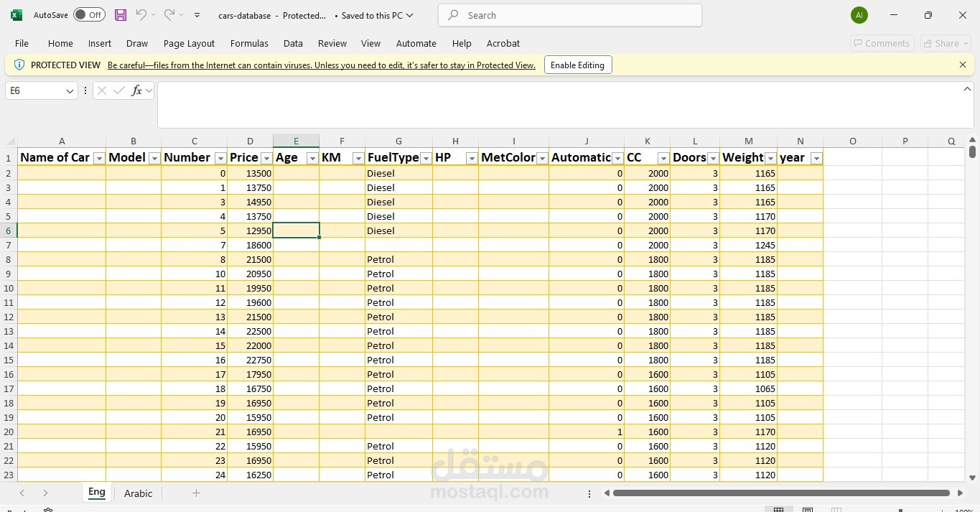The height and width of the screenshot is (512, 980).
Task: Open the Arabic sheet tab
Action: [138, 493]
